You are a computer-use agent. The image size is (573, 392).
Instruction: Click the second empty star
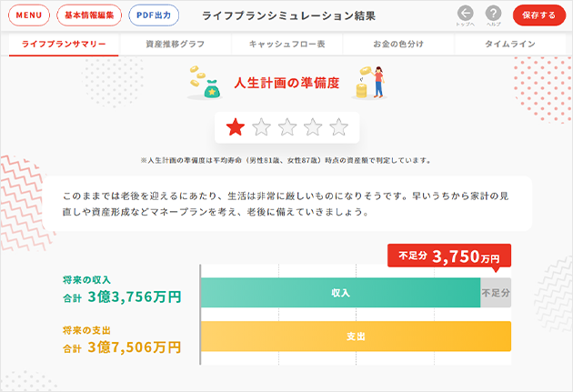pyautogui.click(x=262, y=126)
